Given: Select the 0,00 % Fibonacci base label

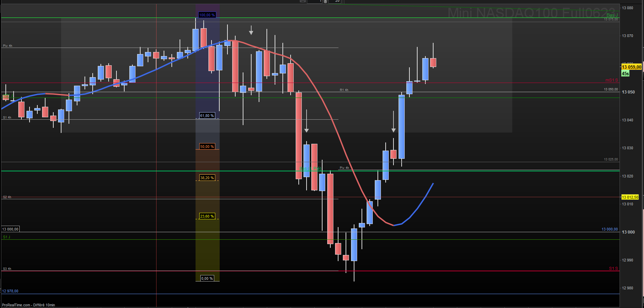Looking at the screenshot, I should coord(207,278).
